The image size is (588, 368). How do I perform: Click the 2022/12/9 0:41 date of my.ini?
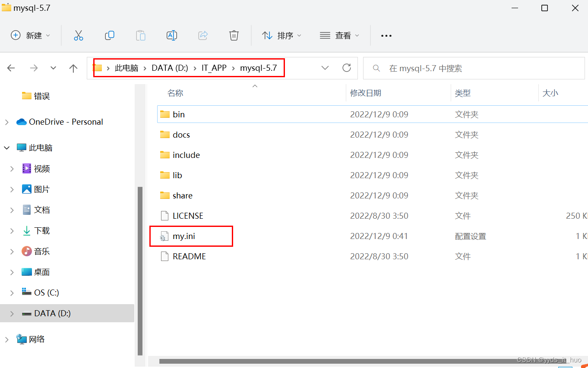click(x=379, y=236)
